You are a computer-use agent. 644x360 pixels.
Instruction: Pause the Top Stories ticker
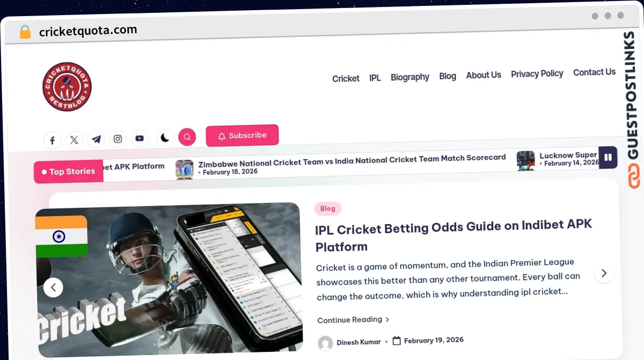pos(608,157)
